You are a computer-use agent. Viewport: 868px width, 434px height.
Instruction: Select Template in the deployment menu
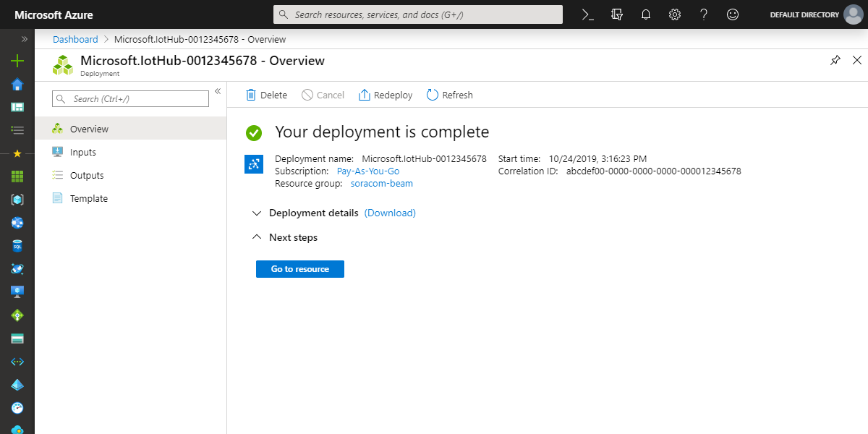89,199
